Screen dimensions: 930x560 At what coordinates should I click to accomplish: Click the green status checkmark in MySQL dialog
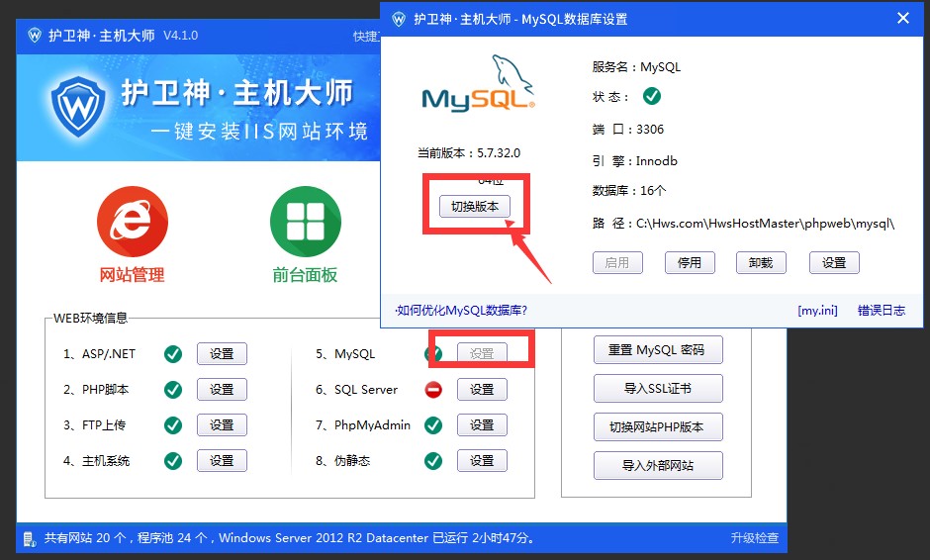tap(651, 96)
